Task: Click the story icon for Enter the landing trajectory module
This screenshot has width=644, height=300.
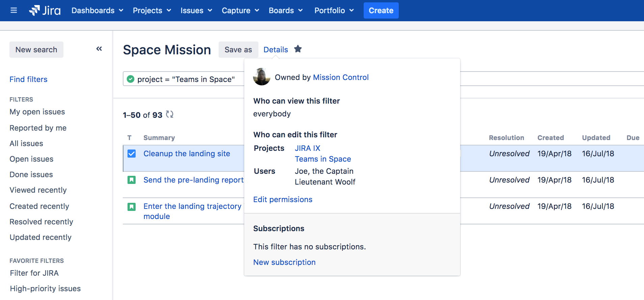Action: tap(132, 207)
